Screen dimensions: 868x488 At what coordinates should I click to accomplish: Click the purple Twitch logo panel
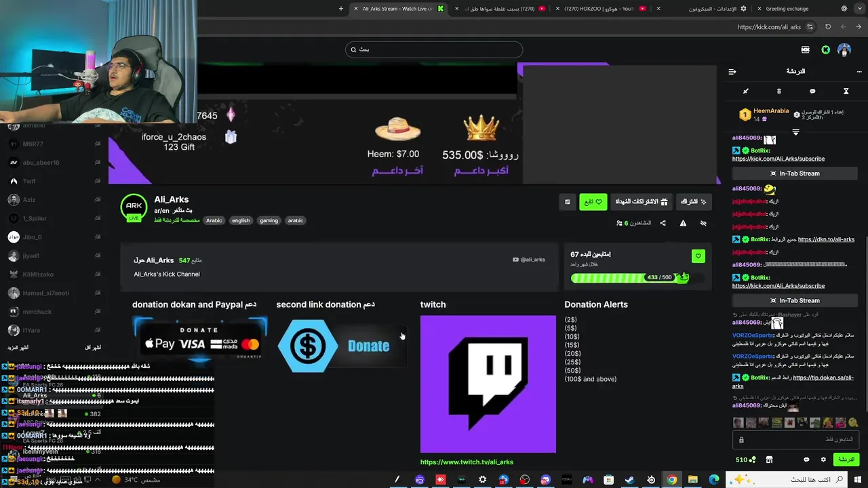coord(488,384)
